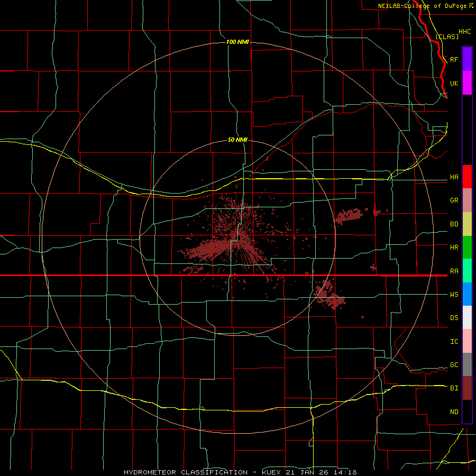Click the pink IC legend swatch
476x476 pixels.
[467, 341]
